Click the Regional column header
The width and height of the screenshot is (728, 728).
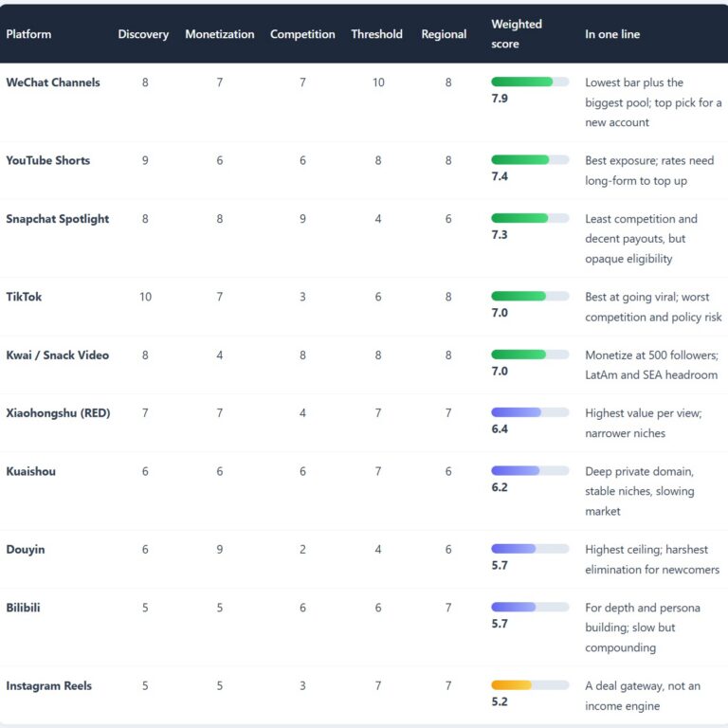pos(444,34)
